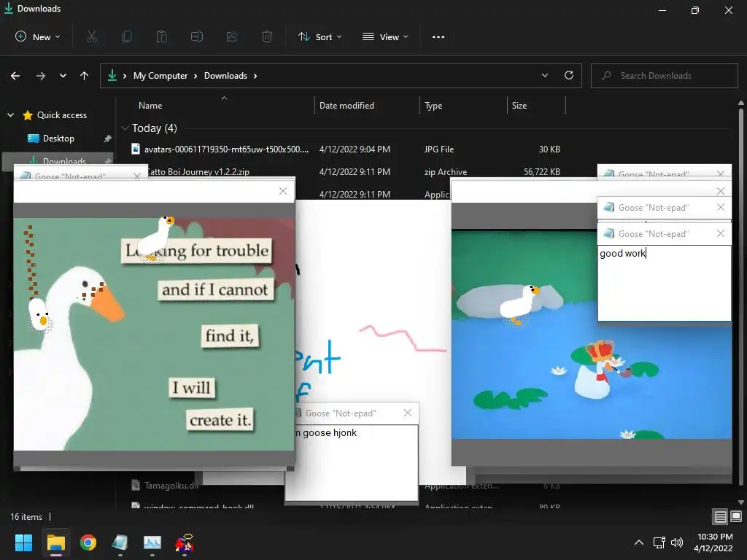Image resolution: width=747 pixels, height=560 pixels.
Task: Select the Tamagolku.dll file
Action: [x=171, y=485]
